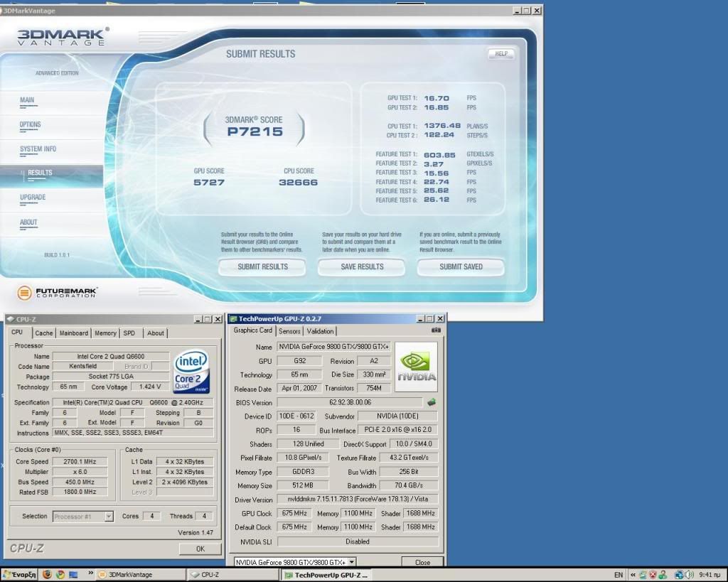This screenshot has width=728, height=582.
Task: Click the CPU-Z Instructions field MMX, SSE
Action: point(133,433)
